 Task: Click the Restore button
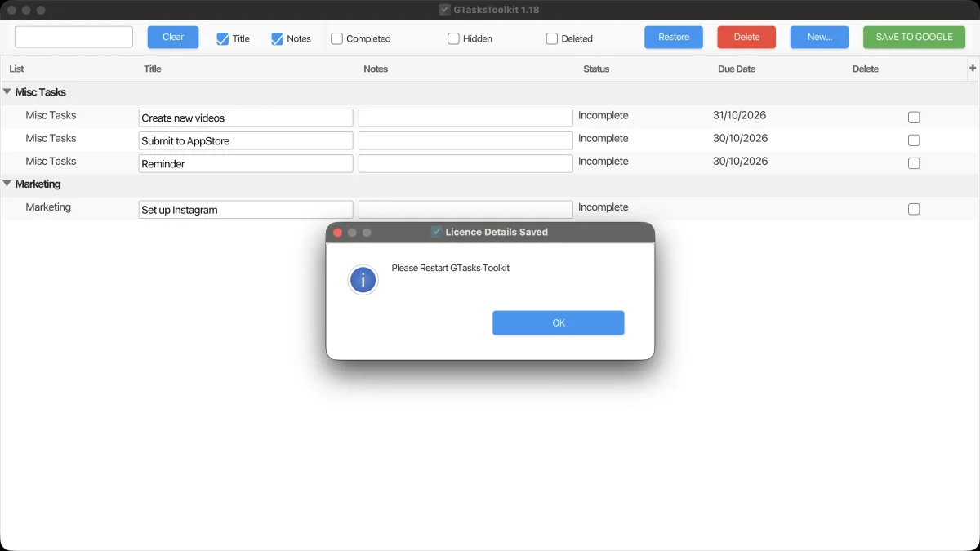[x=674, y=38]
